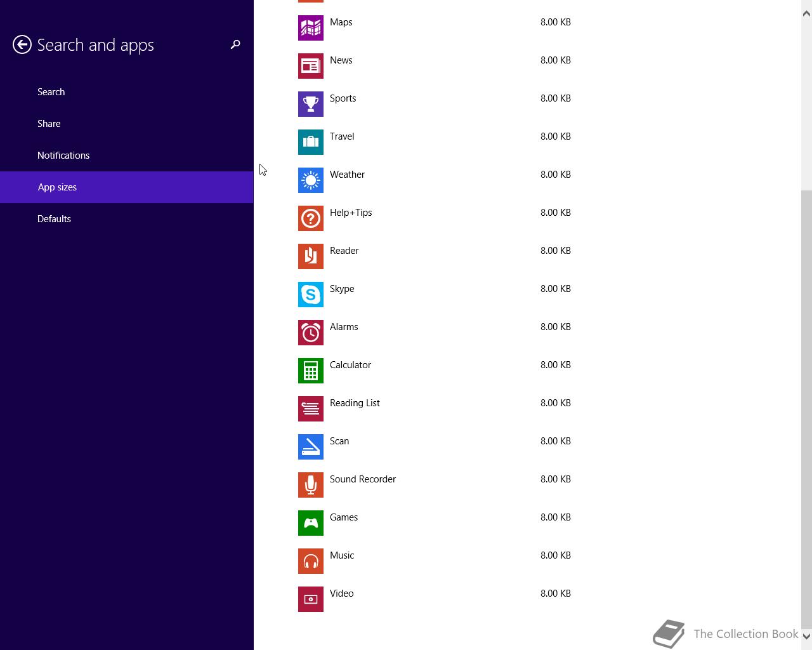This screenshot has width=812, height=650.
Task: Click the 8.00 KB size for Skype
Action: point(556,289)
